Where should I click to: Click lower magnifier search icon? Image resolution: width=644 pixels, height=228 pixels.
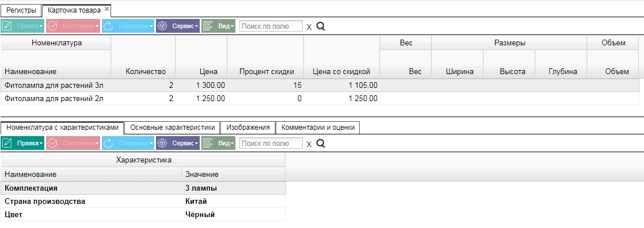pyautogui.click(x=321, y=144)
